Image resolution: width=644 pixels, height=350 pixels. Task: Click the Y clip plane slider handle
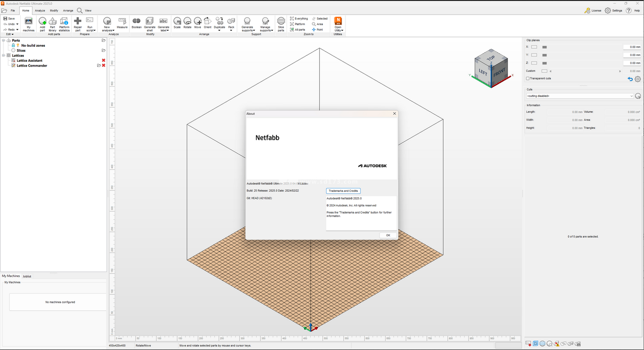tap(545, 55)
